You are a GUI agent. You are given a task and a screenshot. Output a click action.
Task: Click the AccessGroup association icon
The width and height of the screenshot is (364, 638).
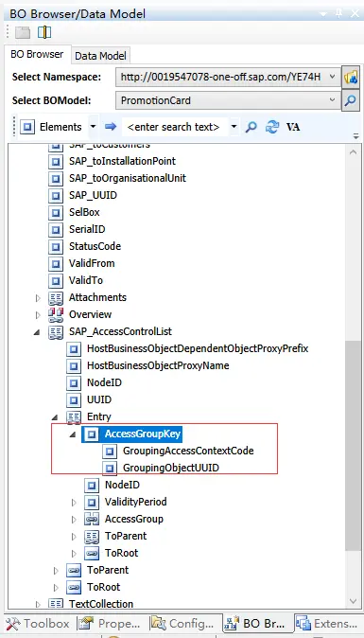click(x=92, y=519)
